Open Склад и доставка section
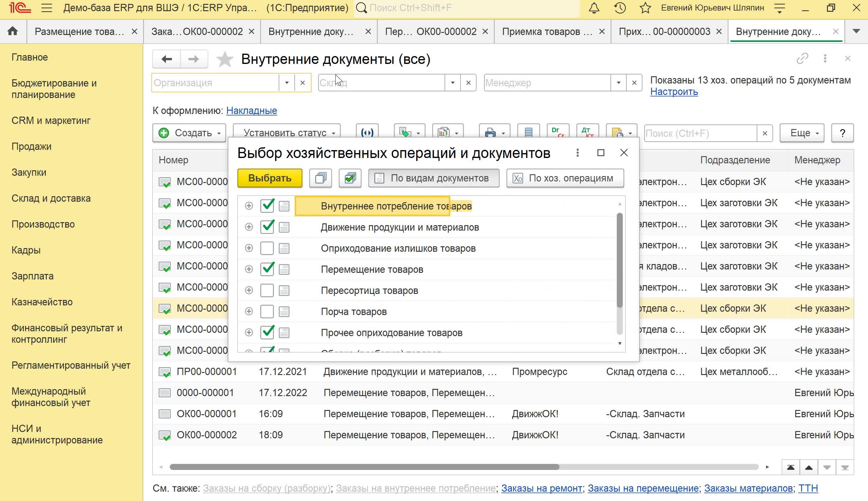Image resolution: width=868 pixels, height=501 pixels. (x=51, y=198)
